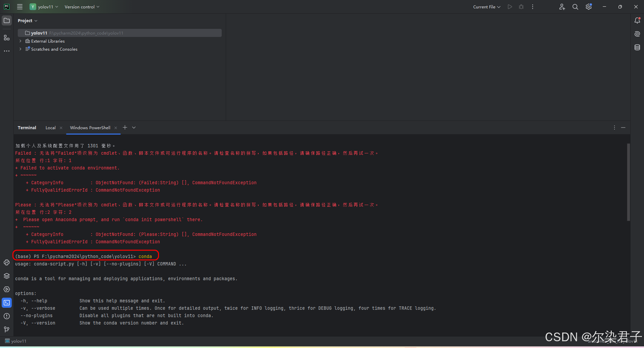This screenshot has height=348, width=644.
Task: Close the Local terminal tab
Action: pyautogui.click(x=61, y=128)
